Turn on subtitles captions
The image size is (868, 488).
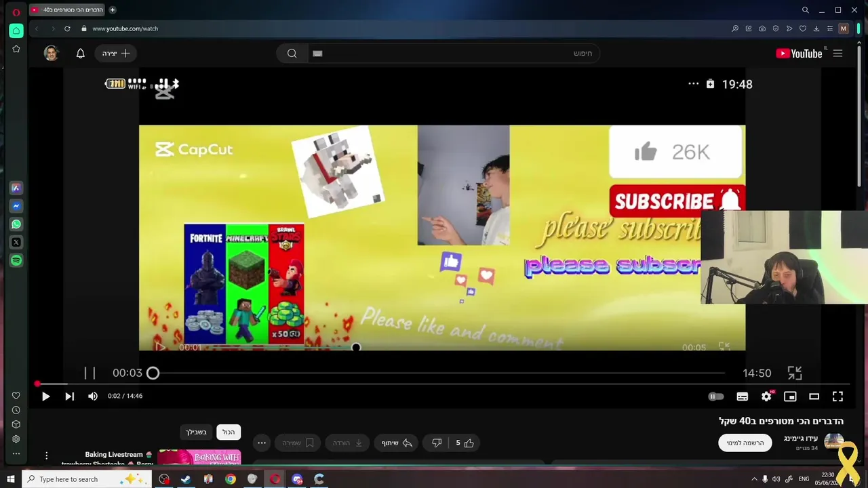(743, 396)
